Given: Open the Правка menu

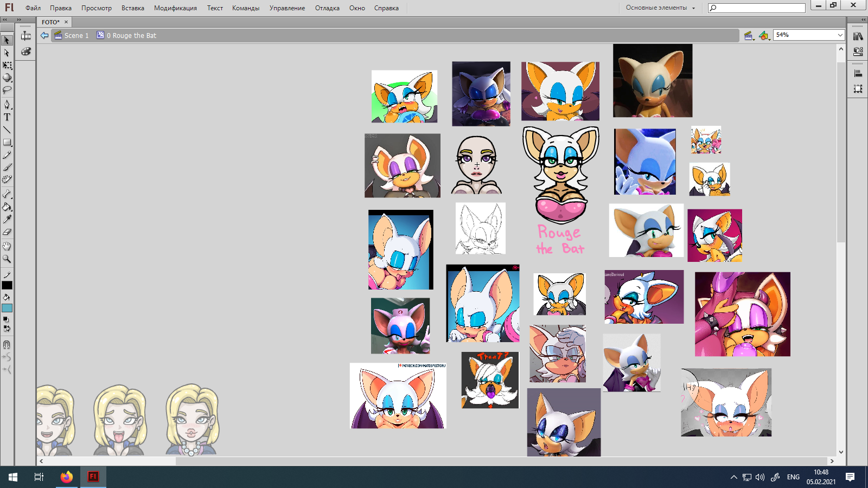Looking at the screenshot, I should tap(61, 8).
